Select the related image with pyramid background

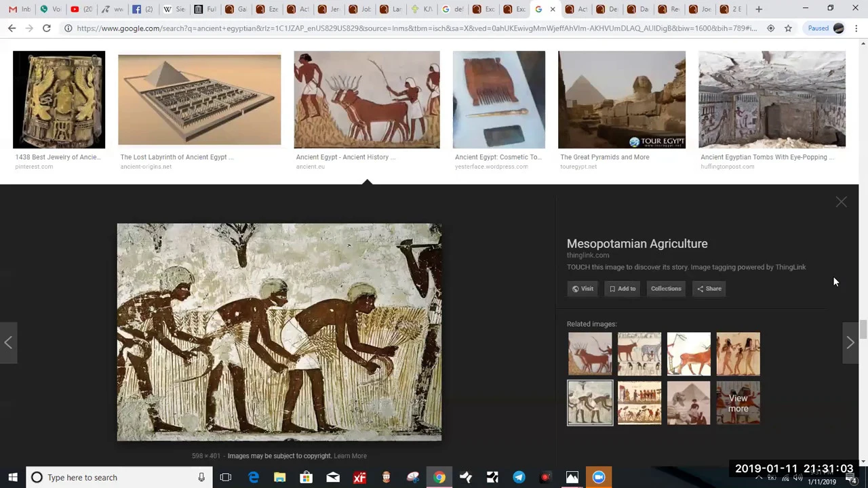click(689, 403)
